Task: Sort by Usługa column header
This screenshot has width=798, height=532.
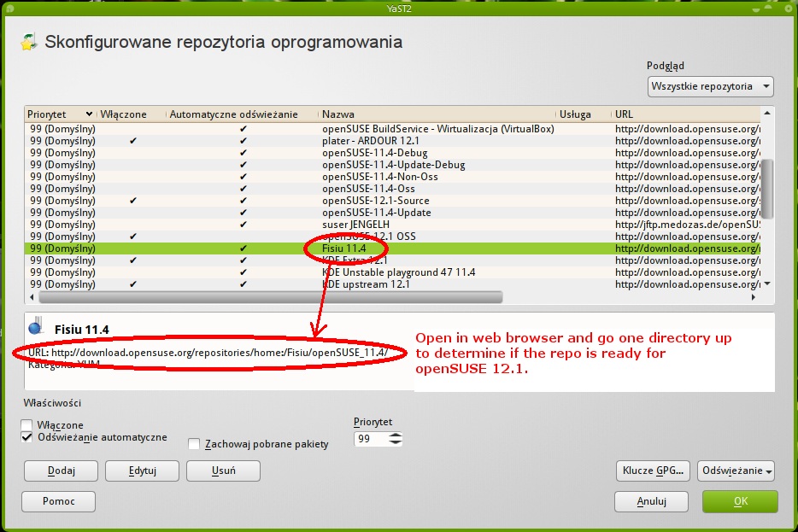Action: (584, 114)
